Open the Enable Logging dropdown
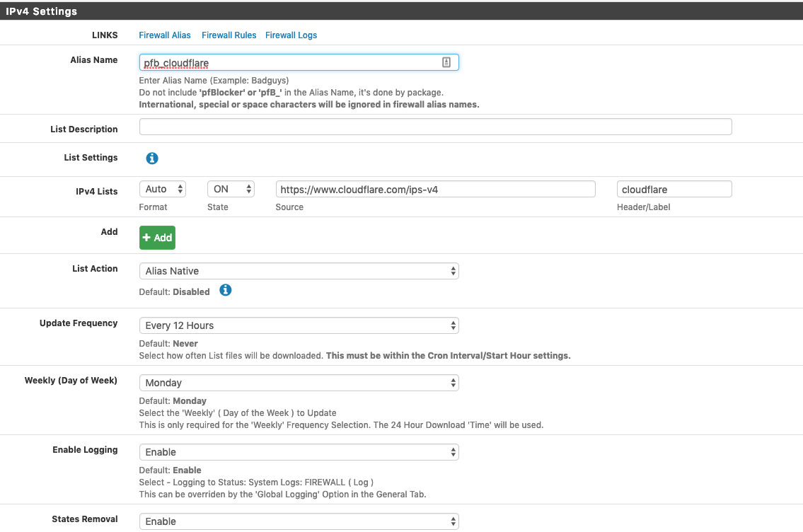Viewport: 803px width, 532px height. pyautogui.click(x=299, y=451)
